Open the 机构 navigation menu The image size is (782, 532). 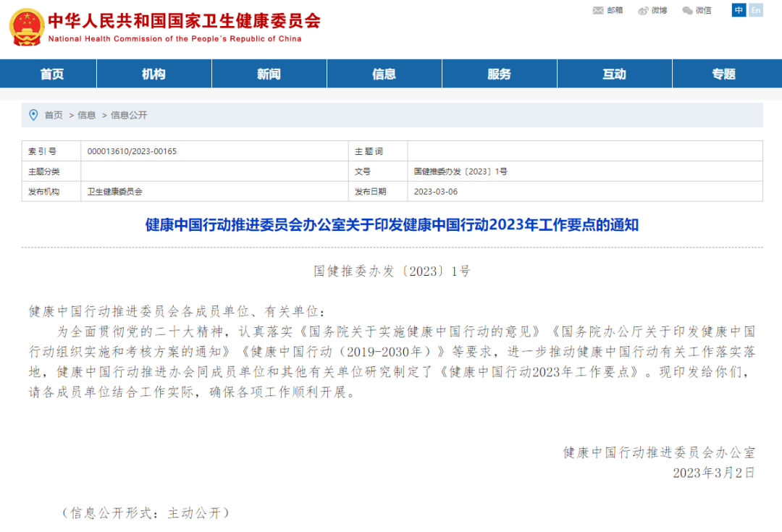(154, 74)
